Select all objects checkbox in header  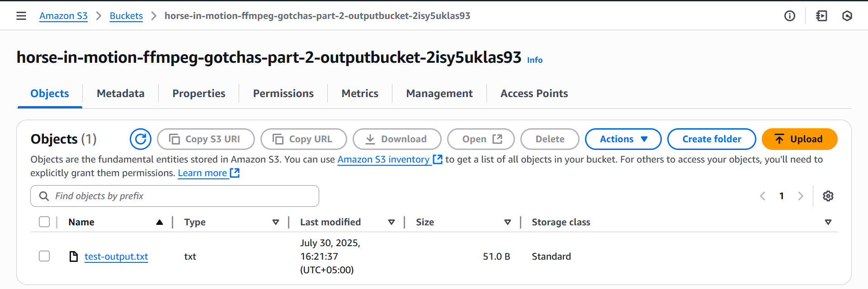pos(44,222)
